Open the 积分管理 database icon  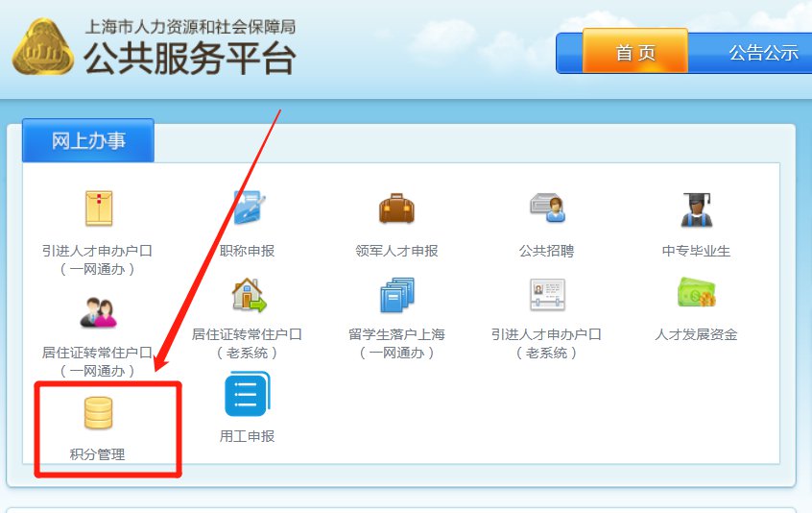tap(99, 413)
